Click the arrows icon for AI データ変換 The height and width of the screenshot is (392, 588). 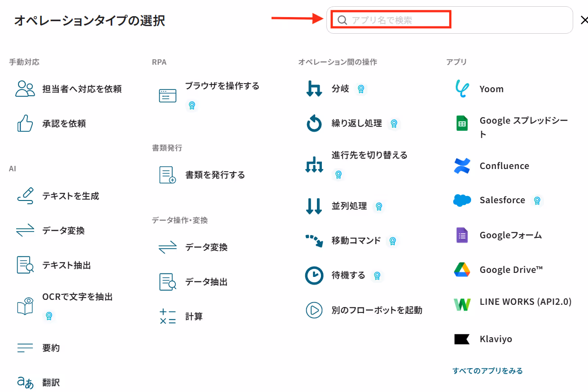click(x=25, y=231)
